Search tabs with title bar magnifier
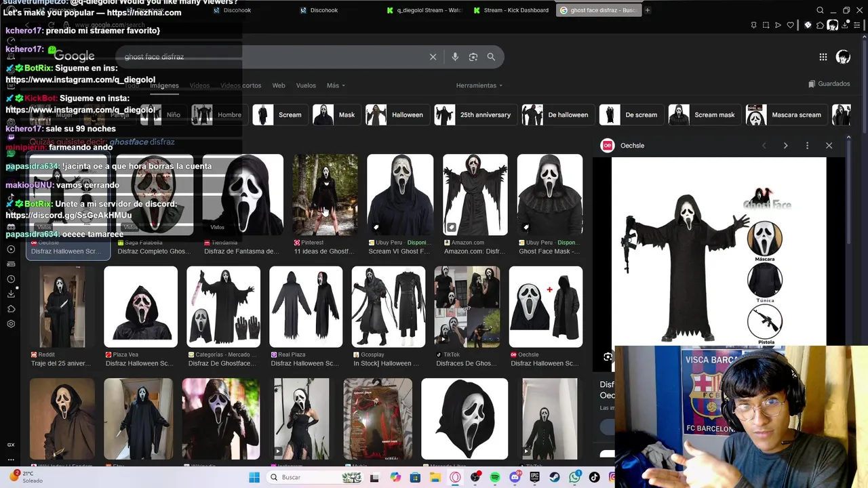The width and height of the screenshot is (868, 488). pos(820,10)
